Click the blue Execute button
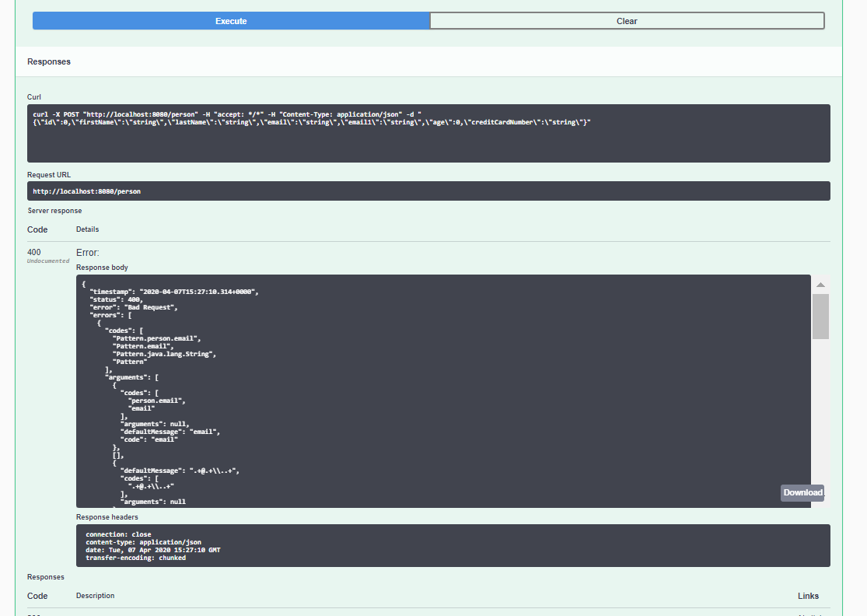 231,21
